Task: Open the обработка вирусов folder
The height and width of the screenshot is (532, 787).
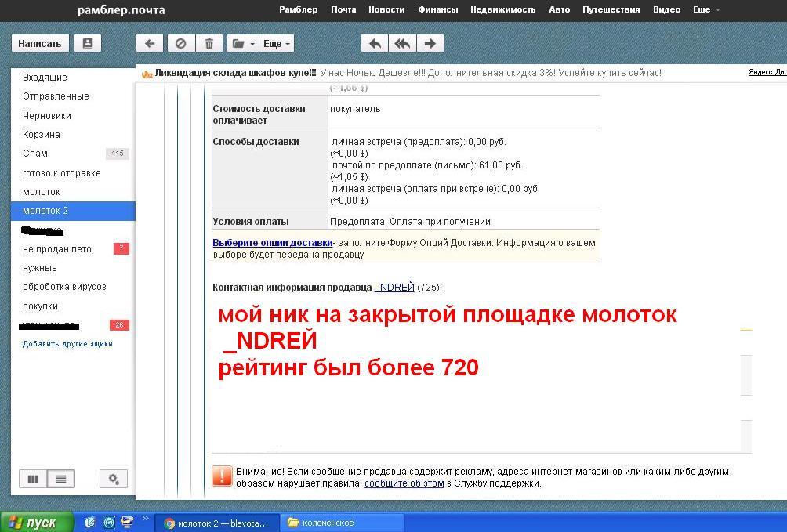Action: click(x=64, y=287)
